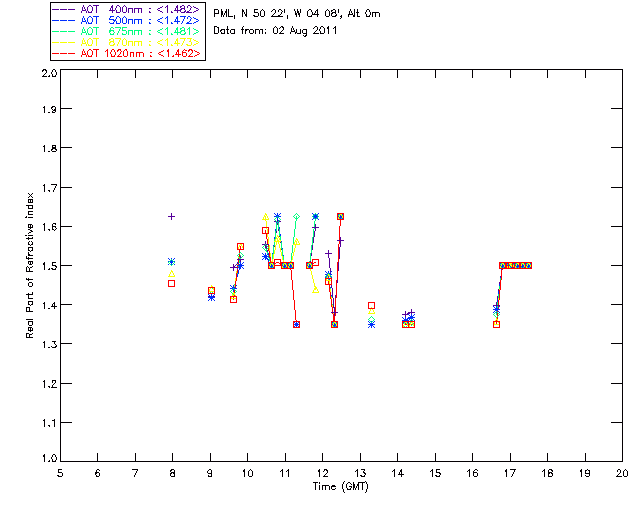
Task: Click the x-axis tick label 10
Action: tap(247, 473)
